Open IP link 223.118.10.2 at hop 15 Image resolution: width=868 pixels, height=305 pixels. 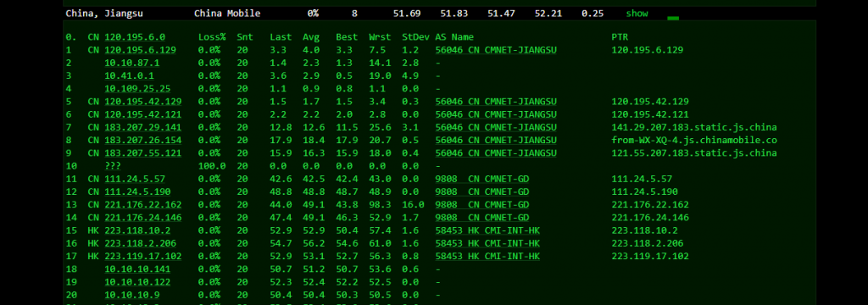(x=137, y=230)
